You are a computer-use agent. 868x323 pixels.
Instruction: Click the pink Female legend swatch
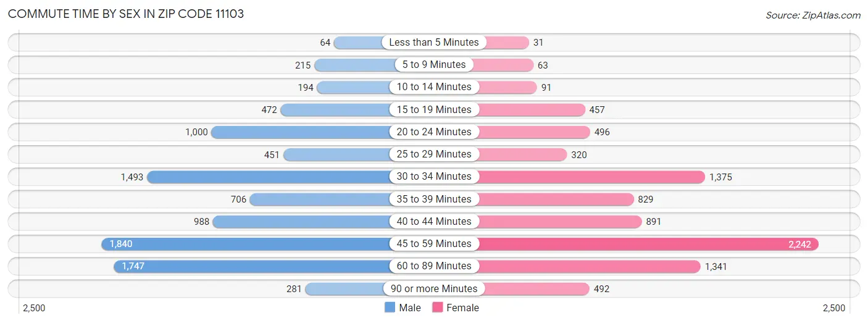(x=438, y=308)
